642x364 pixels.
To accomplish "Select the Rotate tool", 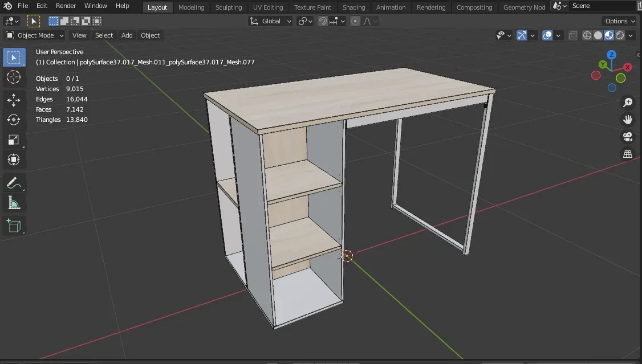I will 14,120.
